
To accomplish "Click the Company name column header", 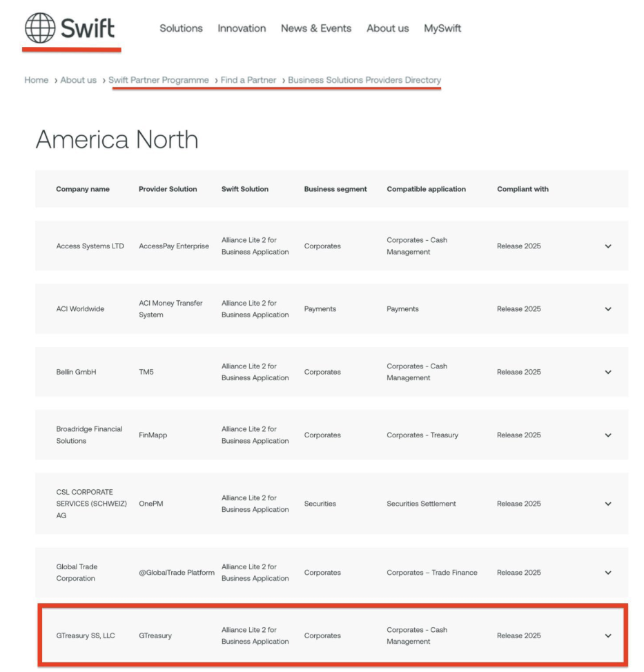I will [x=83, y=189].
